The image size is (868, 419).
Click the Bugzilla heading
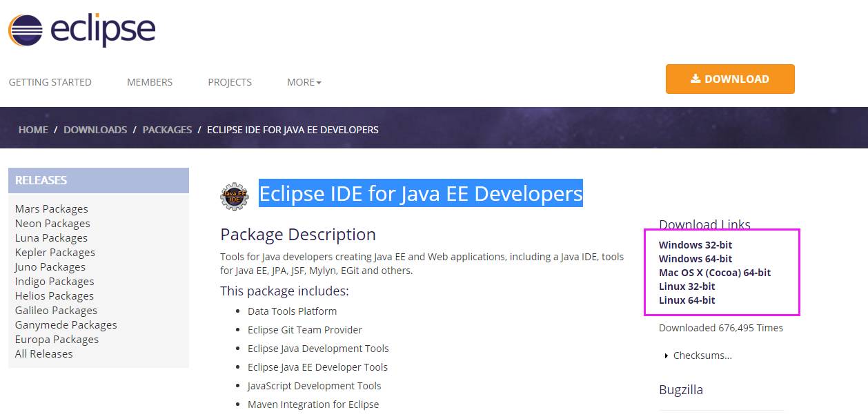tap(681, 390)
